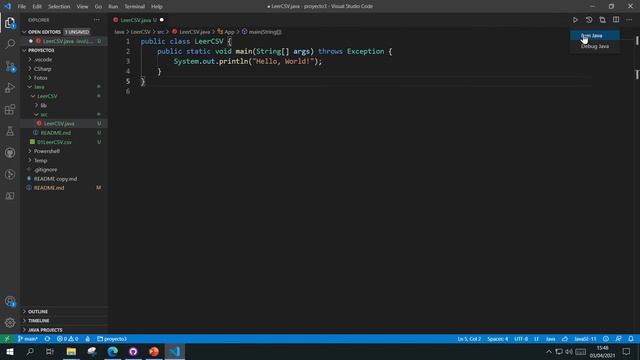The image size is (640, 360).
Task: Click the Open Changes icon in editor toolbar
Action: click(602, 20)
